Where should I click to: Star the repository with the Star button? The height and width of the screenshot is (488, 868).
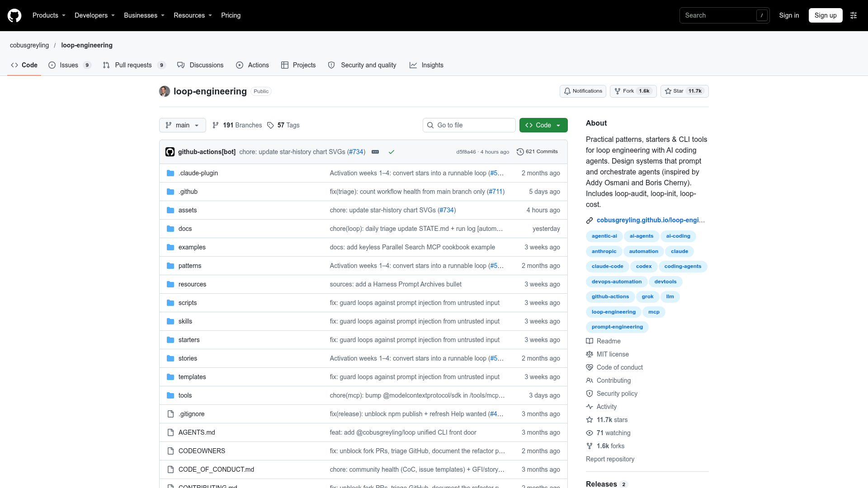(x=684, y=91)
